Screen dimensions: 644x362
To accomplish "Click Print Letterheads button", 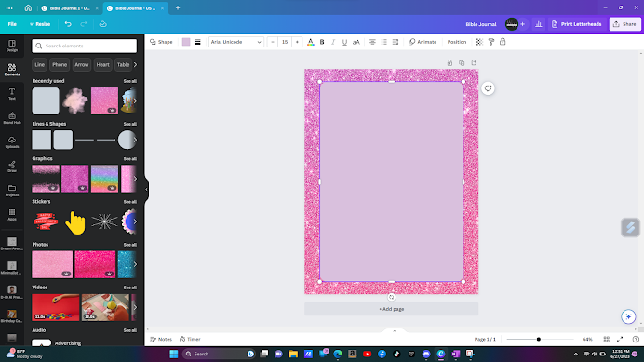I will point(577,24).
